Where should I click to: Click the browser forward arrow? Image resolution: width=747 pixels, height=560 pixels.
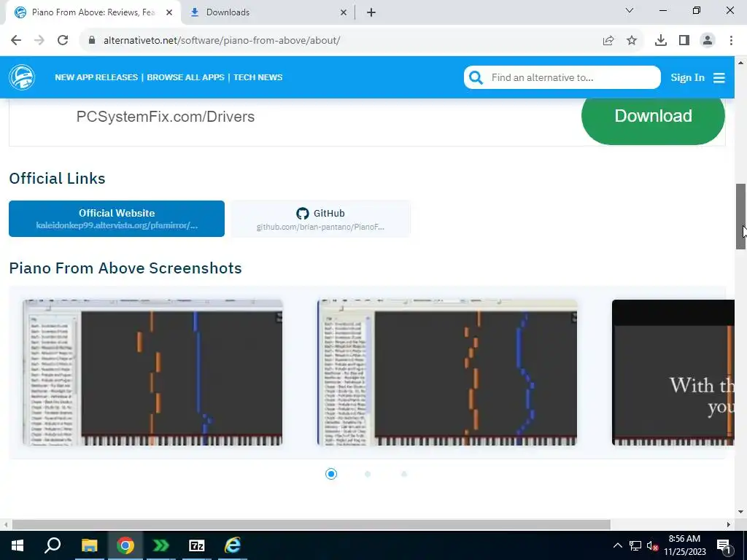[39, 40]
